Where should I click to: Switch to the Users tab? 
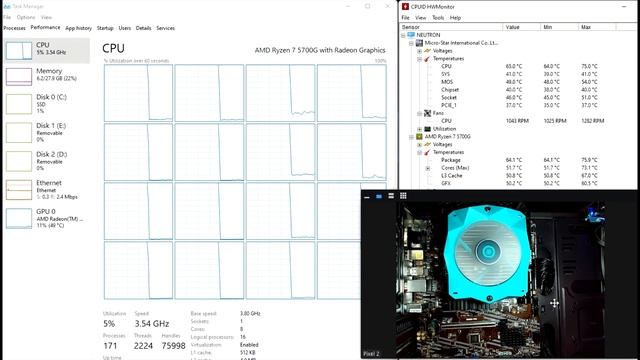click(x=124, y=28)
